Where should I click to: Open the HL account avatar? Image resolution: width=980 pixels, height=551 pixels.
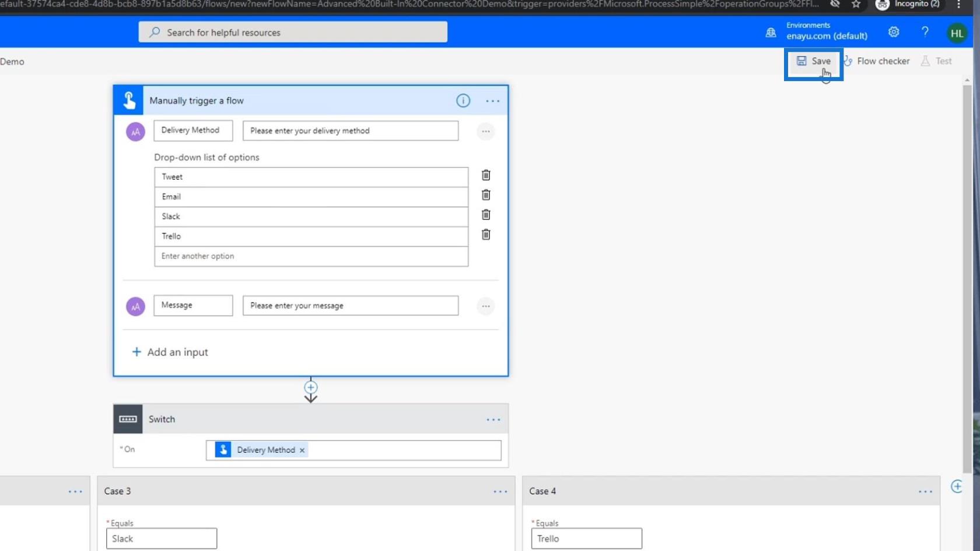point(957,33)
